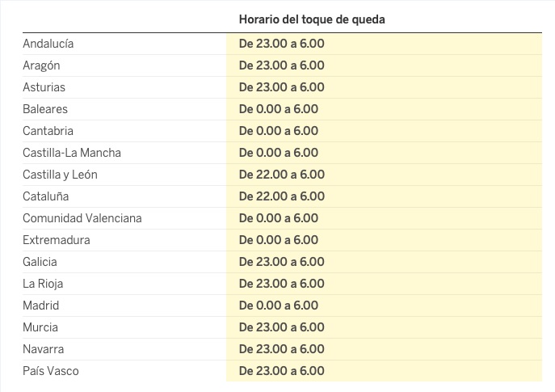Click Andalucía's 'De 23.00 a 6.00' cell

coord(281,44)
